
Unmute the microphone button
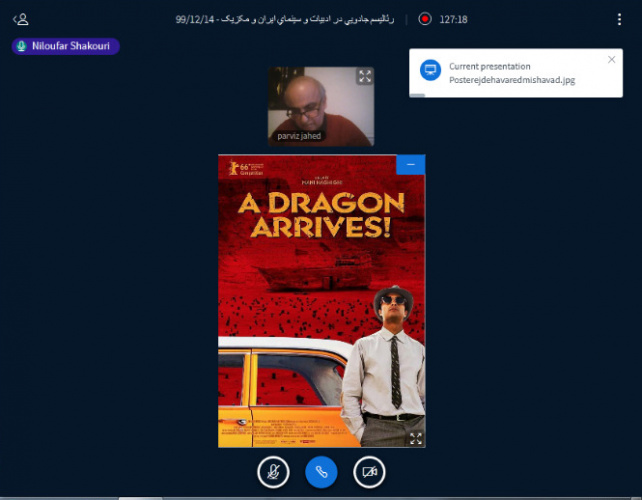[x=273, y=471]
